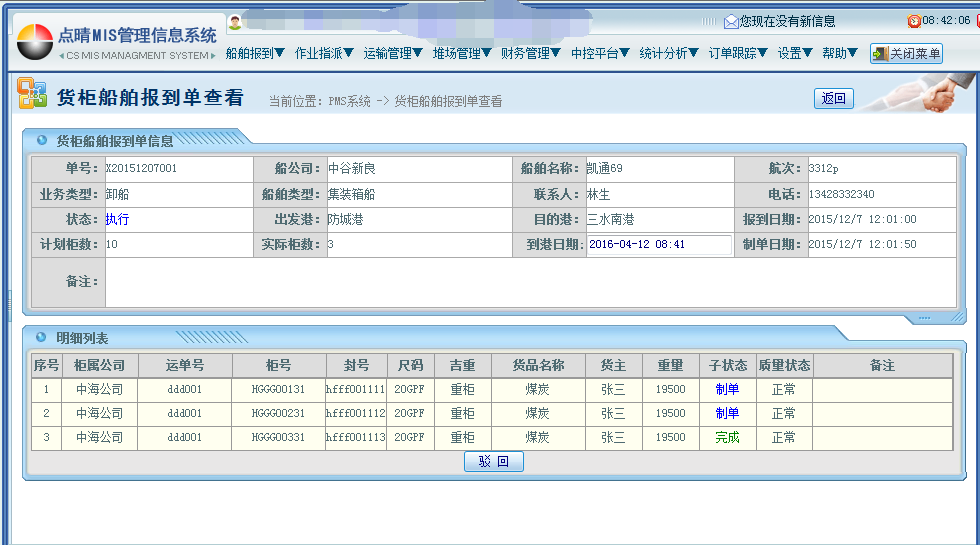Open the 统计分析 menu

[x=669, y=54]
